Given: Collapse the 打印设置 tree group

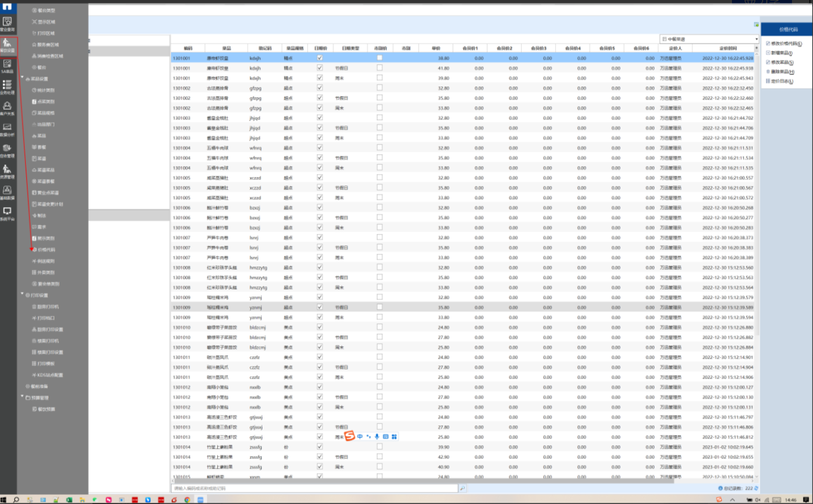Looking at the screenshot, I should (x=23, y=295).
